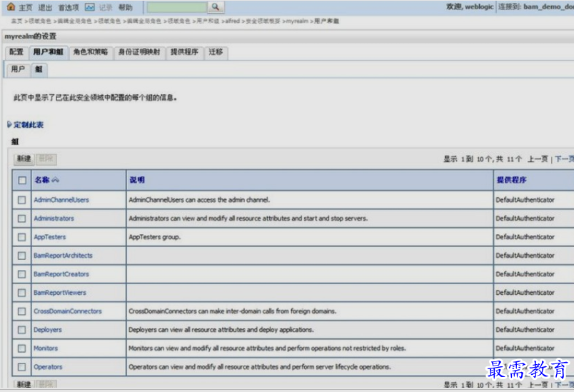Switch to the 提供程序 tab
The height and width of the screenshot is (392, 574).
coord(184,52)
